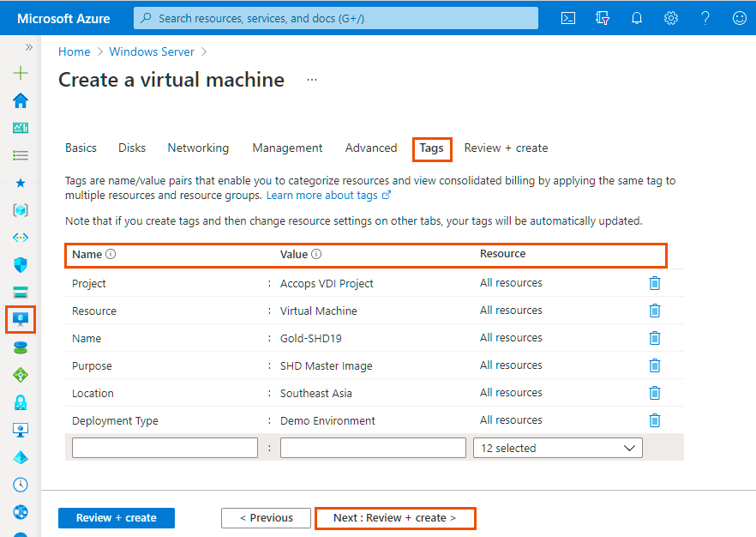The width and height of the screenshot is (756, 537).
Task: Delete the Location tag row
Action: pos(654,393)
